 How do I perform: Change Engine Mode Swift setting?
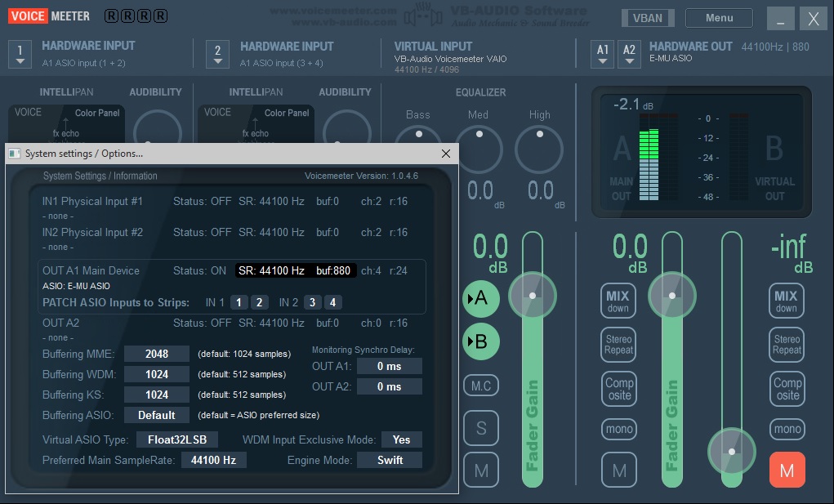tap(390, 460)
